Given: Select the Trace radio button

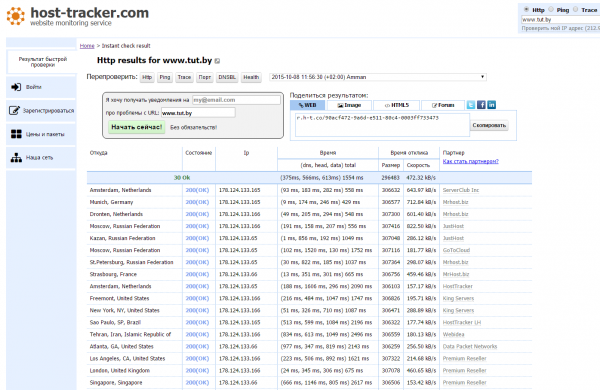Looking at the screenshot, I should pos(576,9).
